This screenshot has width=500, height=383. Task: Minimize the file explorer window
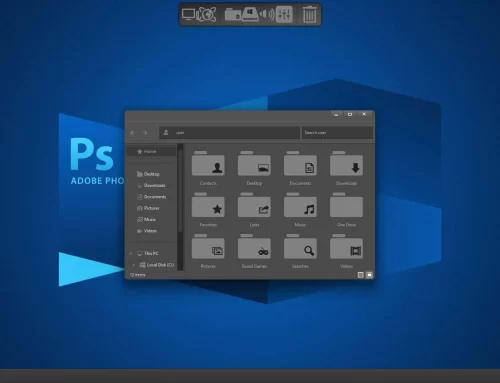tap(336, 114)
